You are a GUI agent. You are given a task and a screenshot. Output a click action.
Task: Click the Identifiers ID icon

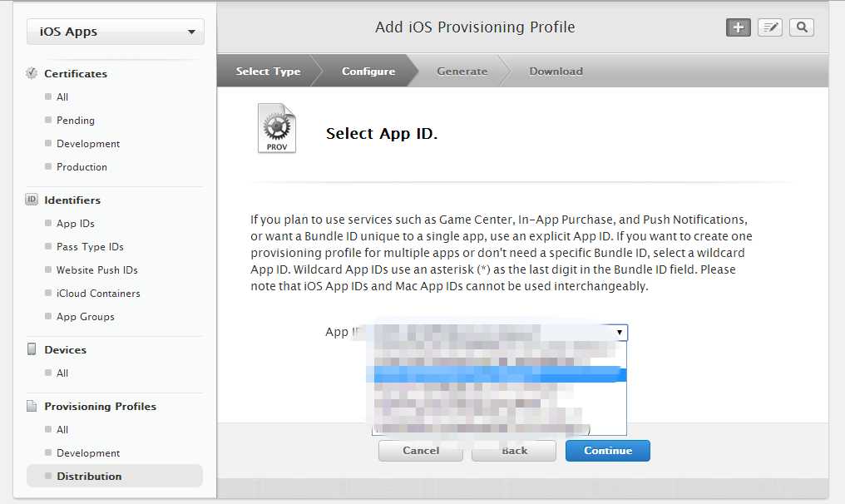[32, 200]
